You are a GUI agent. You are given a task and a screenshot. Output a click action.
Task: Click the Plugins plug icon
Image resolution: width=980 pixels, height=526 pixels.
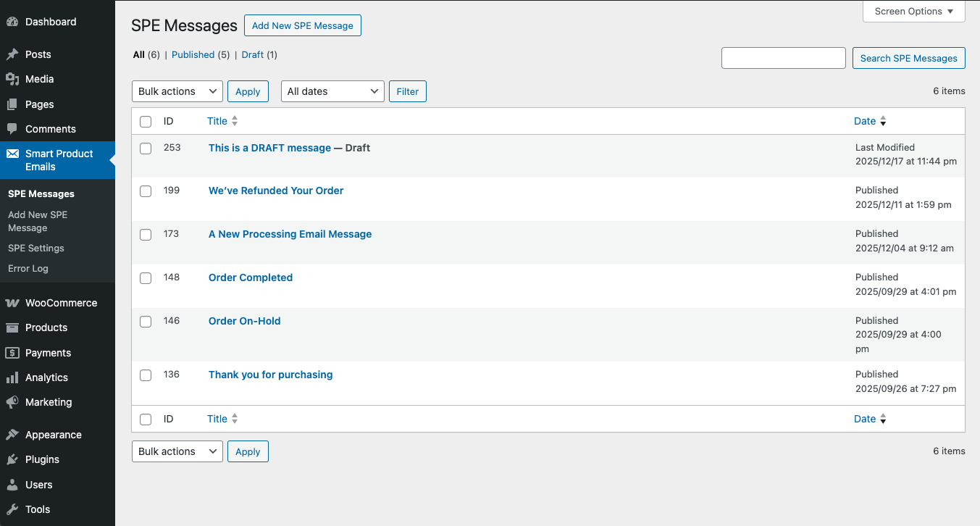pos(12,459)
